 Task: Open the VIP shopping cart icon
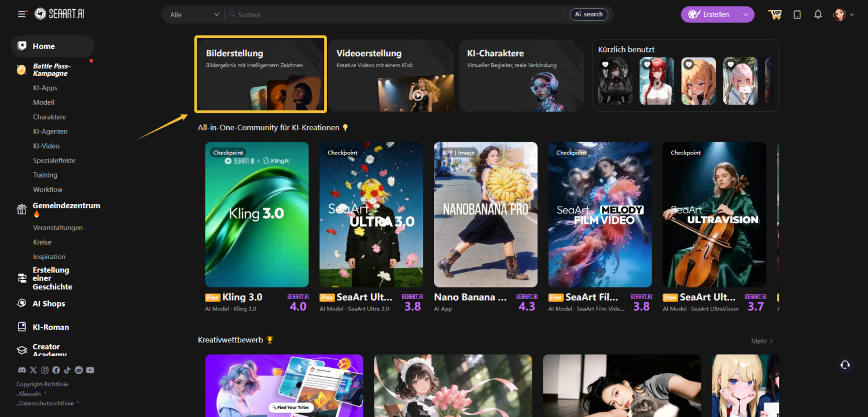(775, 14)
